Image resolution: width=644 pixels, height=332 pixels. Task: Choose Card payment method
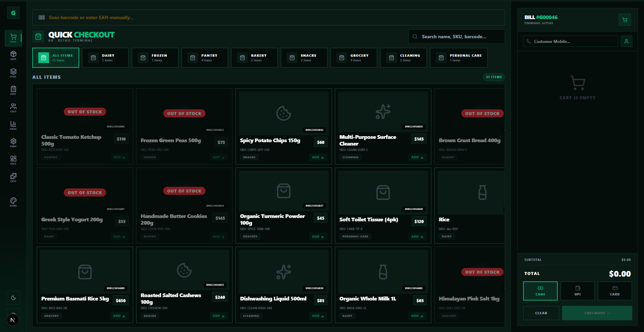click(x=615, y=291)
